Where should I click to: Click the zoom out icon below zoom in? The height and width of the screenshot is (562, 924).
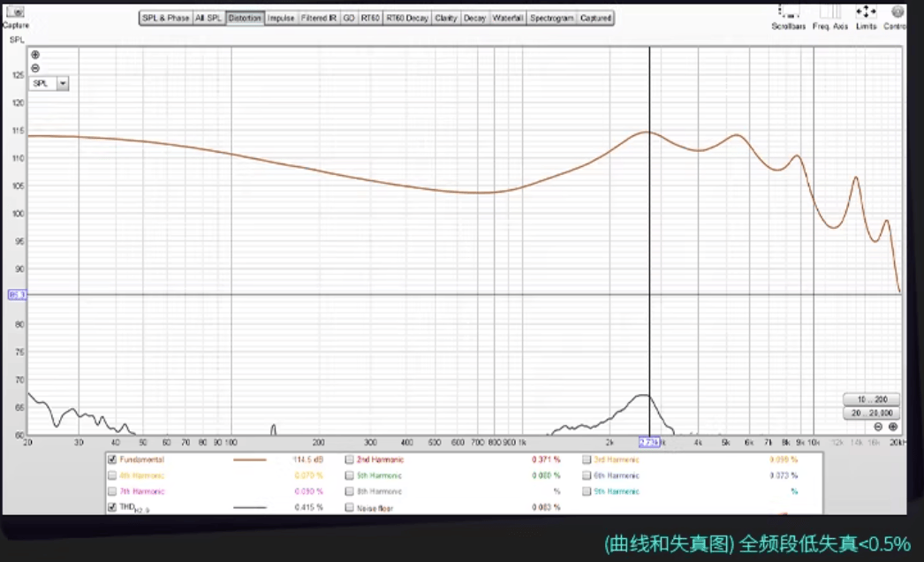tap(35, 68)
